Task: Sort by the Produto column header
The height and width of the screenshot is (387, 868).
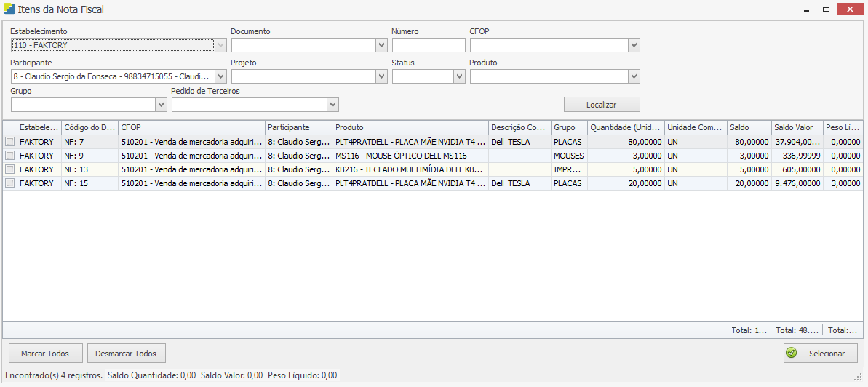Action: coord(410,127)
